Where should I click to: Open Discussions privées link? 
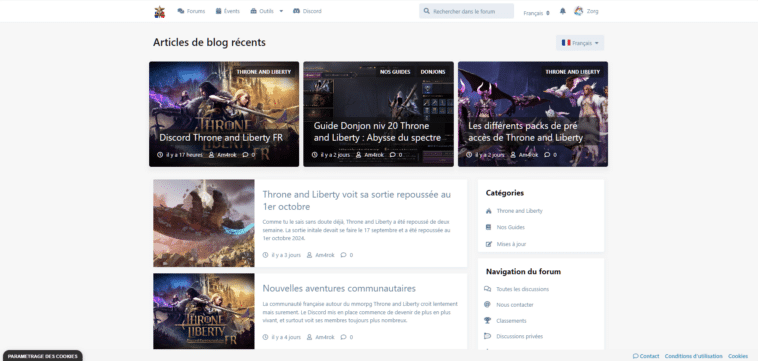(x=520, y=336)
